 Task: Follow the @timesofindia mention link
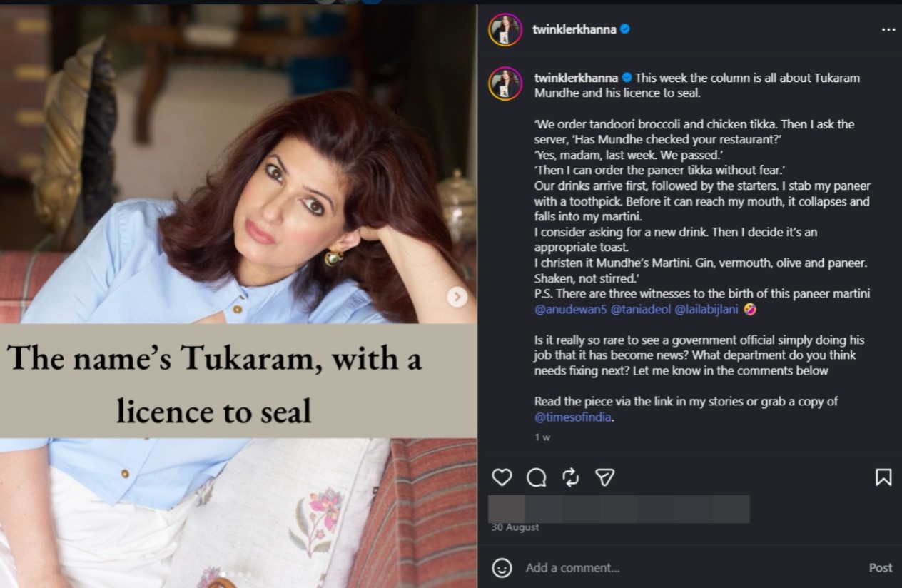573,417
